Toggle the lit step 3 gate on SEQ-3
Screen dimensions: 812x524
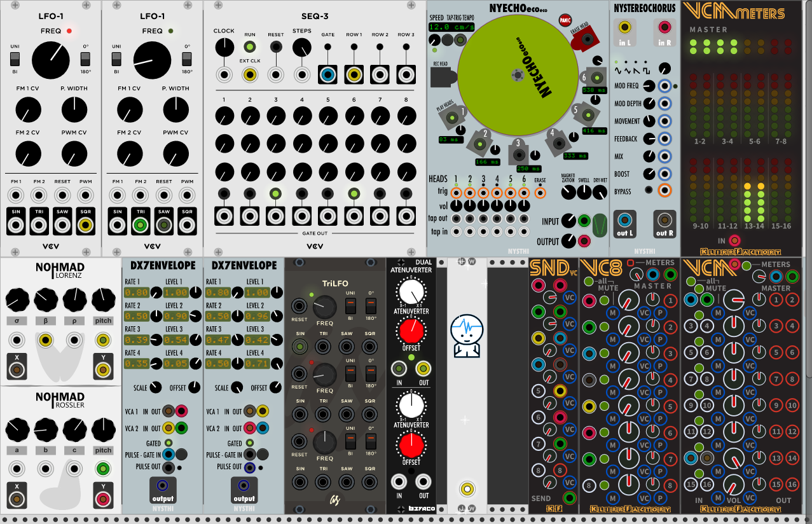pyautogui.click(x=275, y=193)
